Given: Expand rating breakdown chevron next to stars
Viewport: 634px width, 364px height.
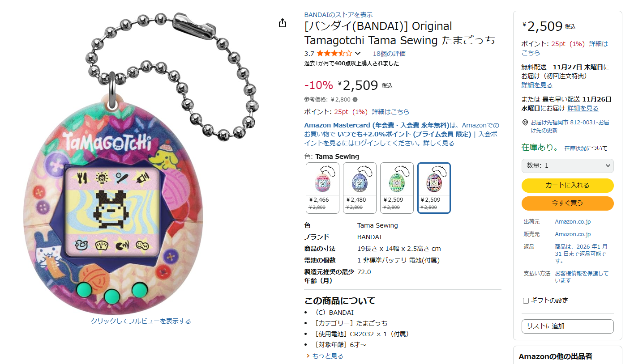Looking at the screenshot, I should point(358,54).
